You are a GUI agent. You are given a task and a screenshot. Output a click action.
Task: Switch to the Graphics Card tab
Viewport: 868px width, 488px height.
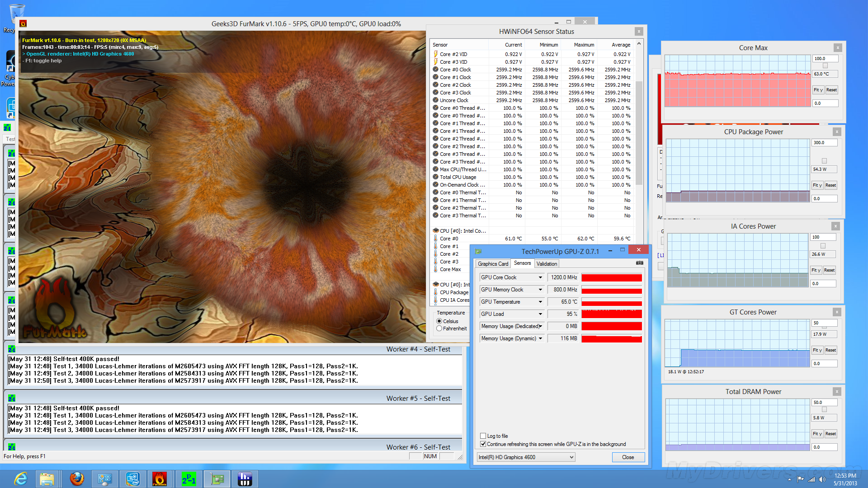tap(493, 264)
